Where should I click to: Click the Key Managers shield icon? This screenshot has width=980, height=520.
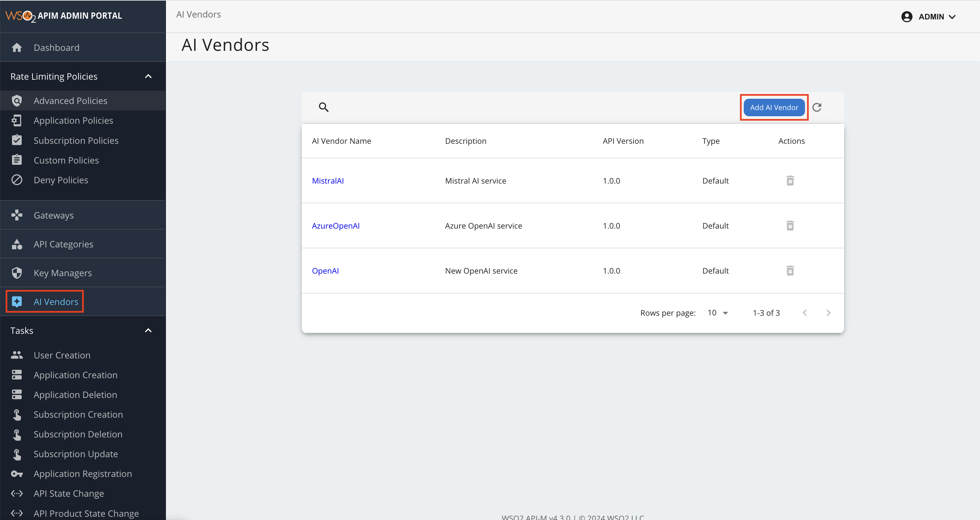click(17, 273)
